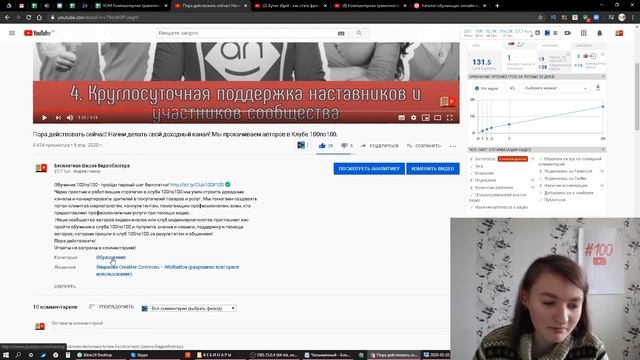Open the Creative Commons license link

pyautogui.click(x=167, y=270)
